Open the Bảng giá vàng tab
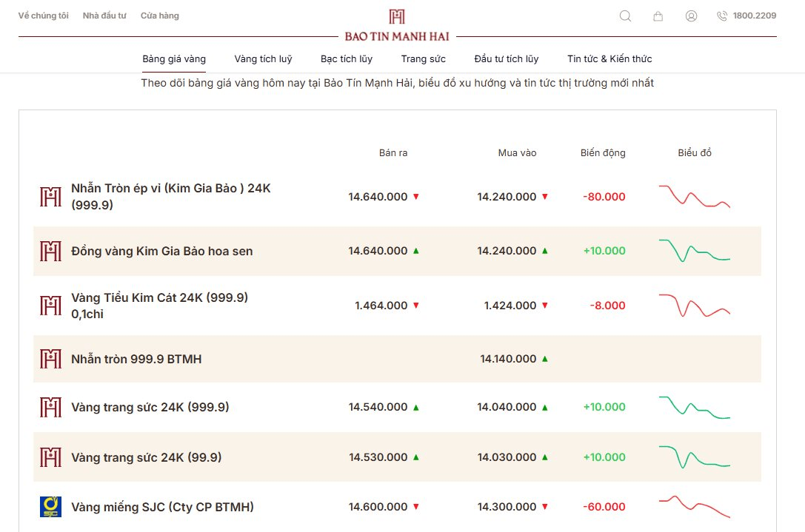This screenshot has height=532, width=805. coord(174,59)
